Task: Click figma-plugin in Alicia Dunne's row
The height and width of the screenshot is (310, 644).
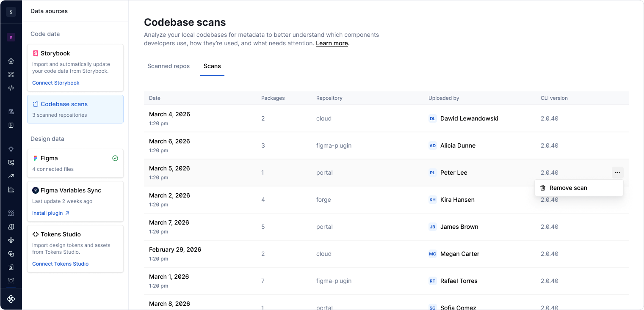Action: 334,145
